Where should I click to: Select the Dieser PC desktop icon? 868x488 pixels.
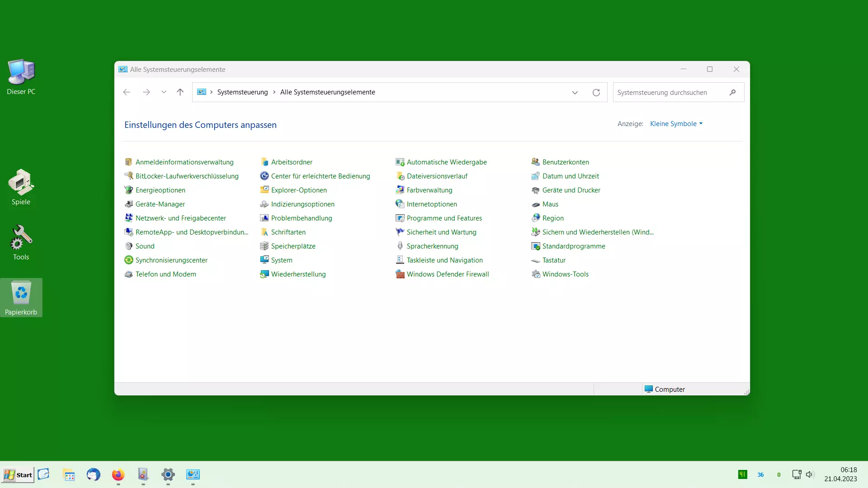click(21, 77)
